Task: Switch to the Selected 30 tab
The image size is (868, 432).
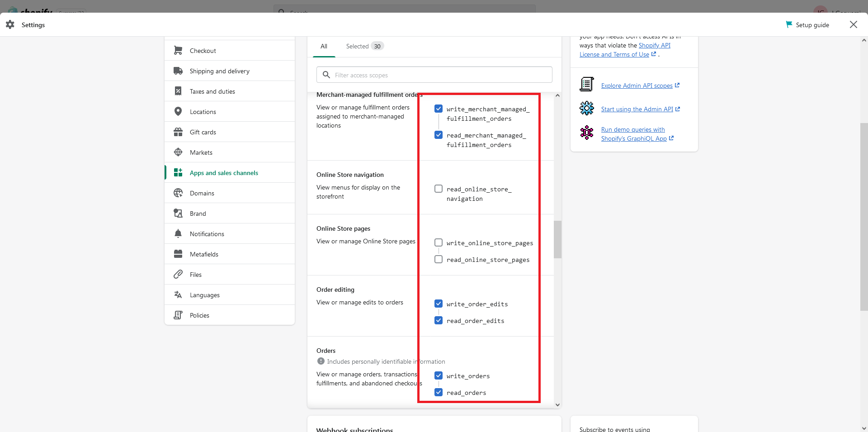Action: (x=364, y=46)
